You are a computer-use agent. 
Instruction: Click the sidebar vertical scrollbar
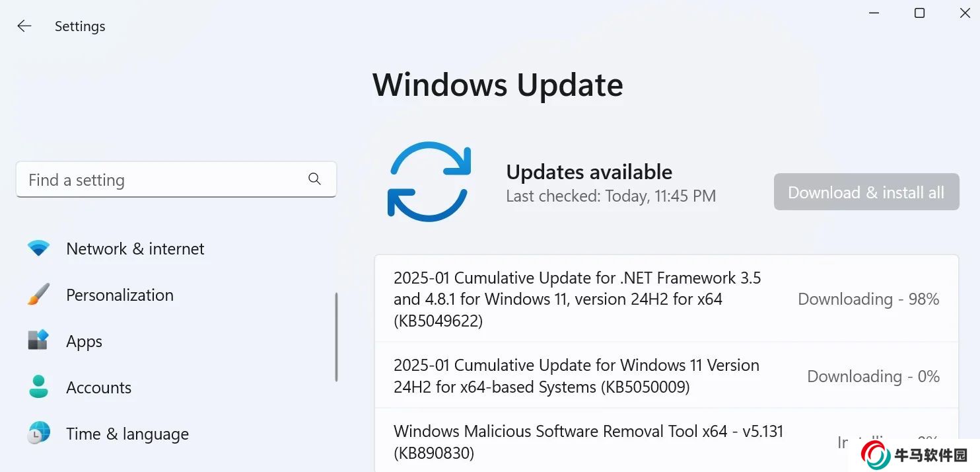tap(337, 337)
